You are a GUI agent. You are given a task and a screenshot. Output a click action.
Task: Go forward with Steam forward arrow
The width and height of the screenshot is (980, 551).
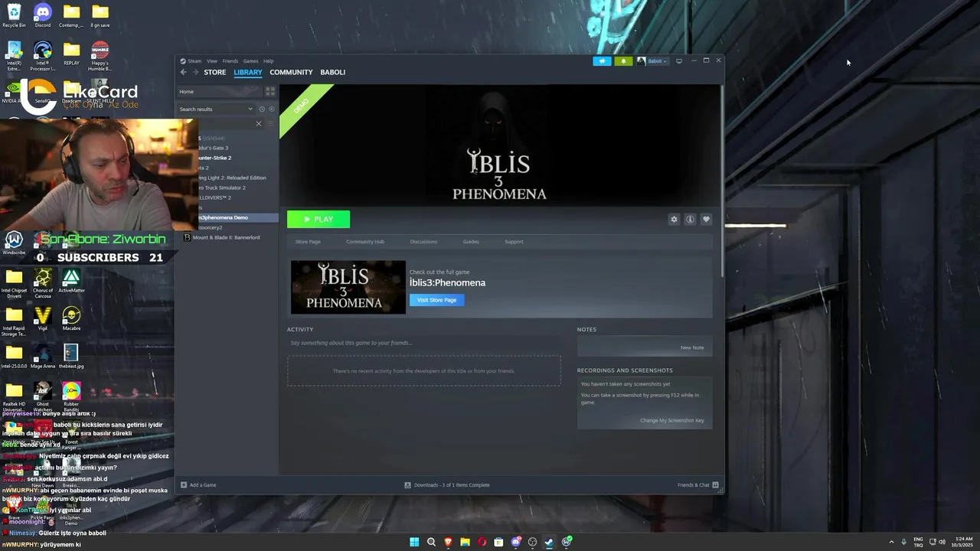[195, 72]
